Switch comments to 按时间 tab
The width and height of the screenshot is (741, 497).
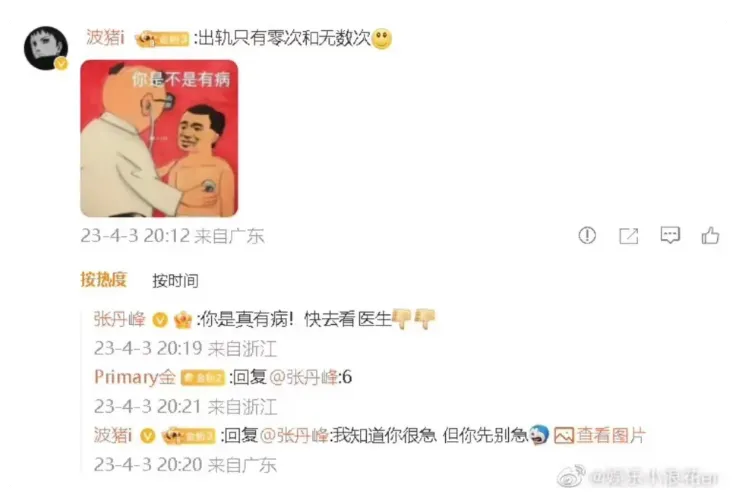pyautogui.click(x=175, y=281)
